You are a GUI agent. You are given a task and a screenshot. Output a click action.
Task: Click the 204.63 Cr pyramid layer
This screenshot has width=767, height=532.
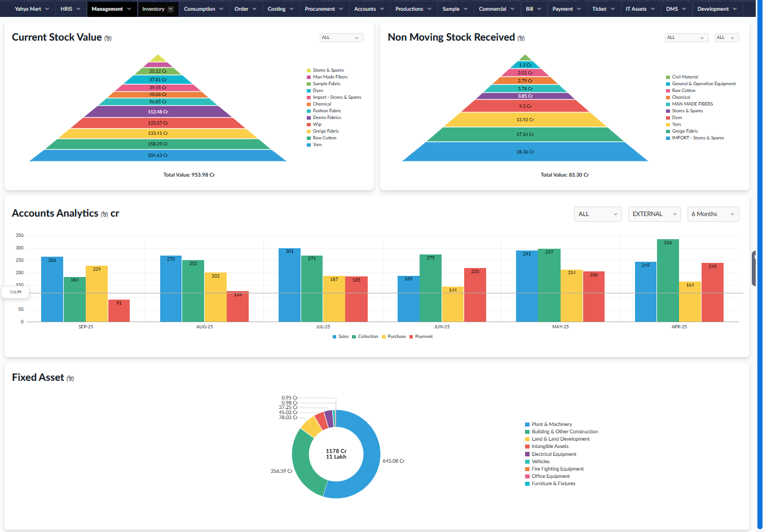[158, 155]
